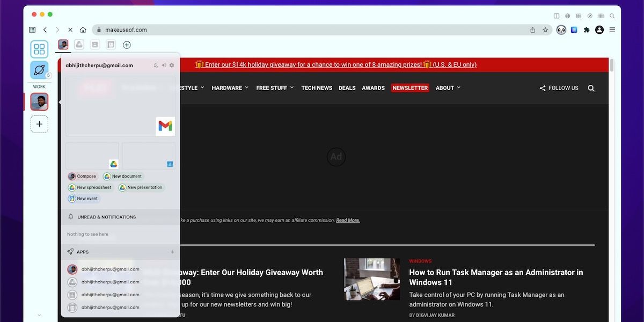
Task: Click the settings gear in account popup
Action: pyautogui.click(x=172, y=65)
